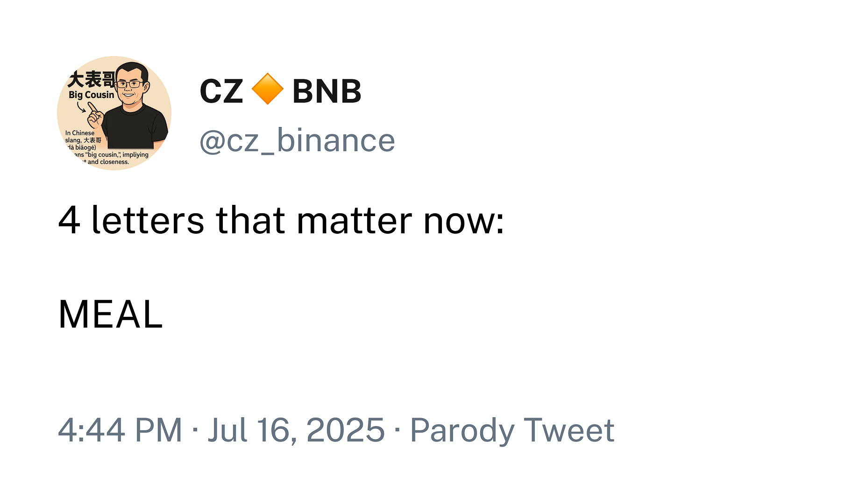Click the pointing hand in the avatar
The height and width of the screenshot is (504, 852).
coord(95,114)
